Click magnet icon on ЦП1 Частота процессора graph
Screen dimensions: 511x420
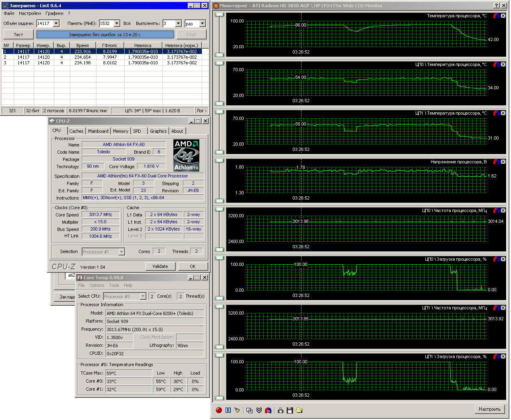coord(497,308)
